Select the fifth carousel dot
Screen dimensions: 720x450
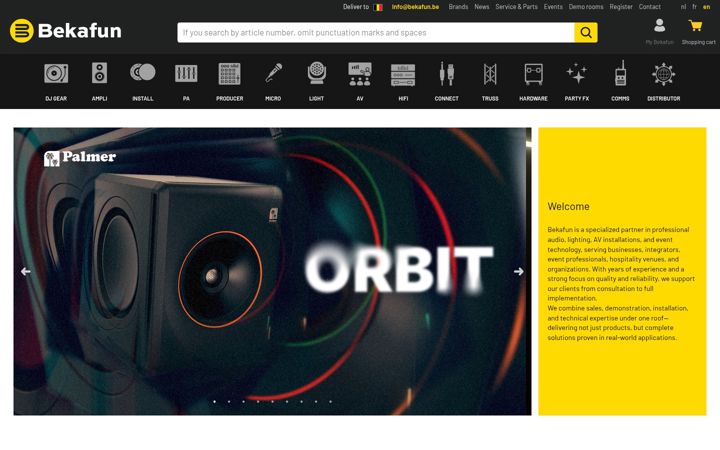click(272, 402)
